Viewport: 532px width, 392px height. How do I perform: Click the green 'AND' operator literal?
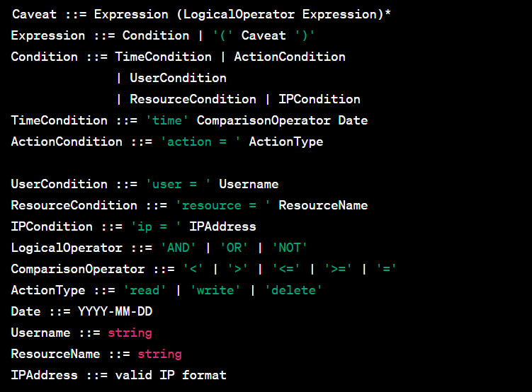pyautogui.click(x=178, y=248)
